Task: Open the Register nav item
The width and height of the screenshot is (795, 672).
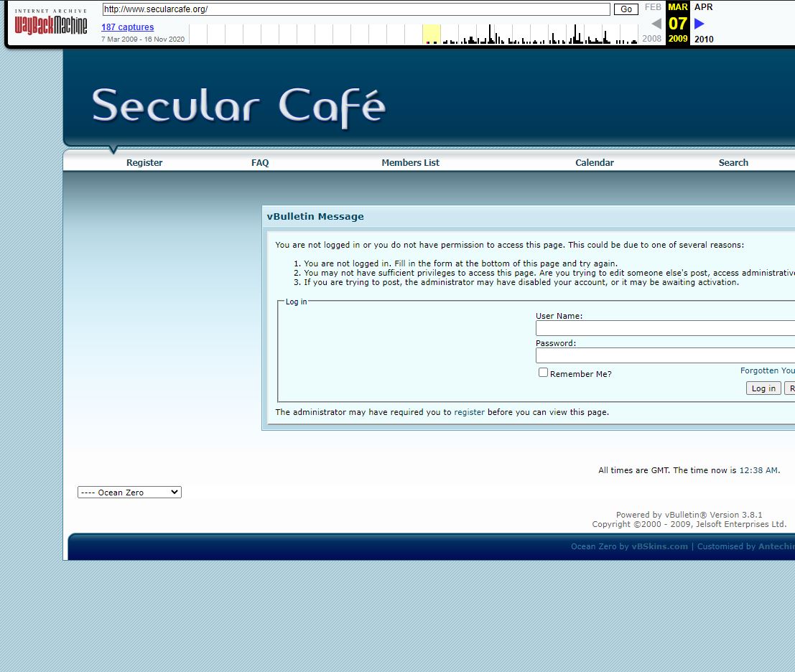Action: coord(144,163)
